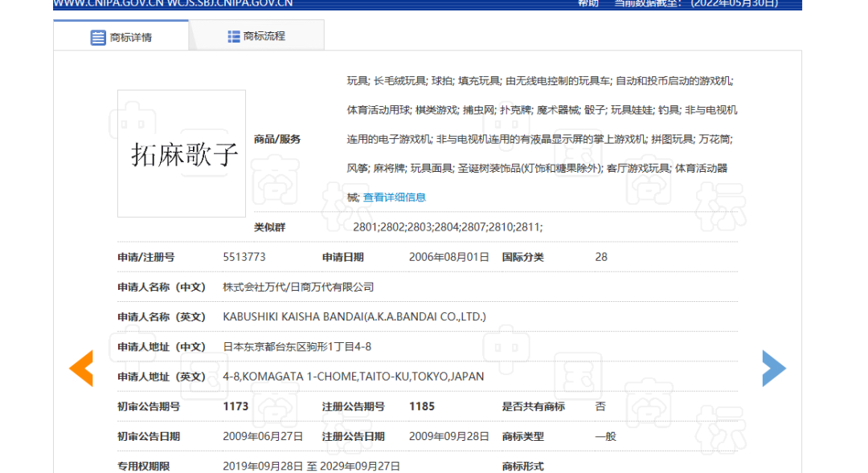Select the address 日本东京都台东区驹形1丁目4-8
Image resolution: width=868 pixels, height=473 pixels.
[x=297, y=347]
